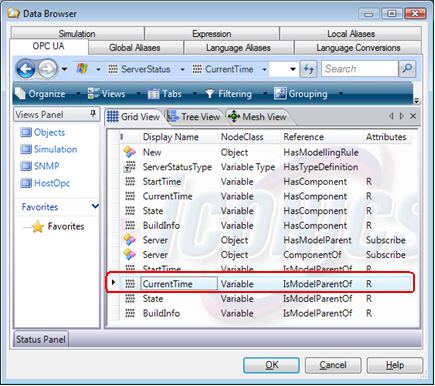The width and height of the screenshot is (435, 386).
Task: Open the Status Panel tab
Action: pos(41,339)
